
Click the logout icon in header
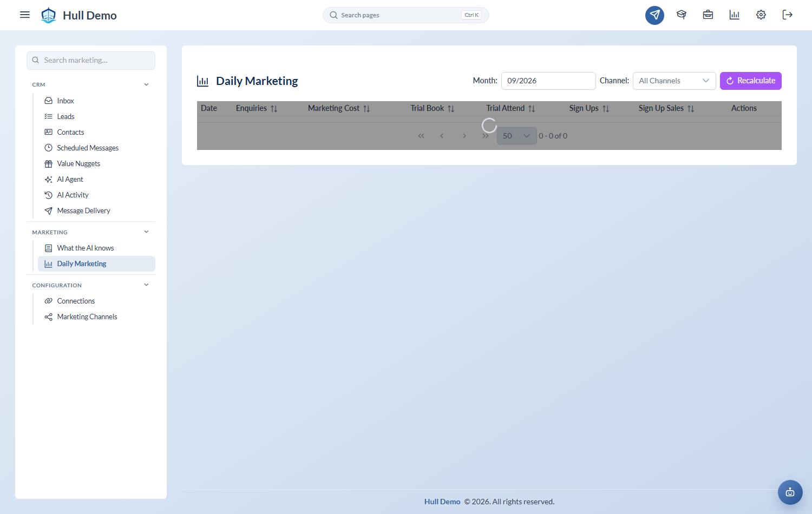pos(787,15)
